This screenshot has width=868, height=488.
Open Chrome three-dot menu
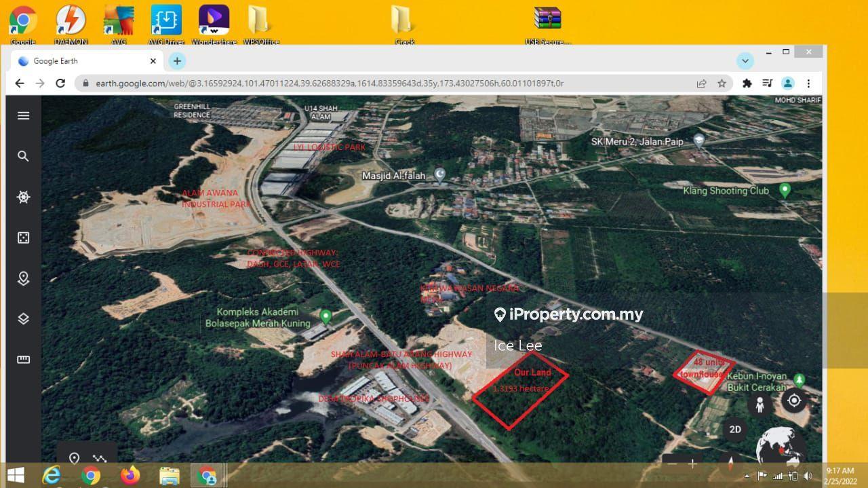808,83
